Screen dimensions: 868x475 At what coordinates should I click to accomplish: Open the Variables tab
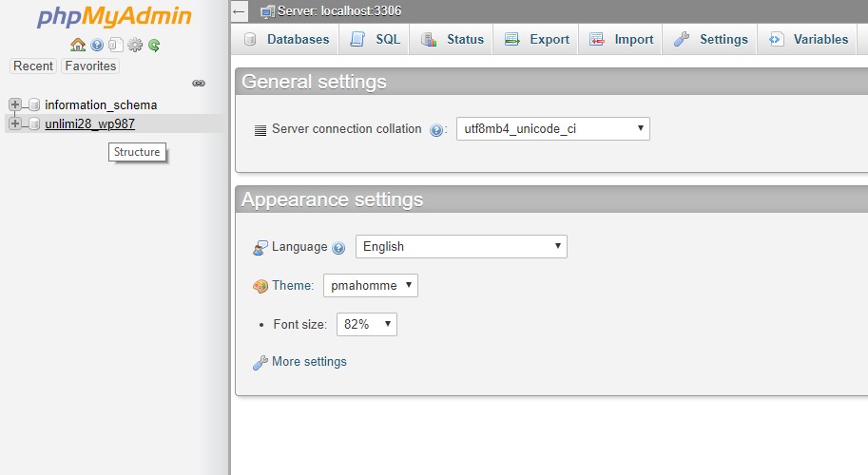tap(808, 39)
